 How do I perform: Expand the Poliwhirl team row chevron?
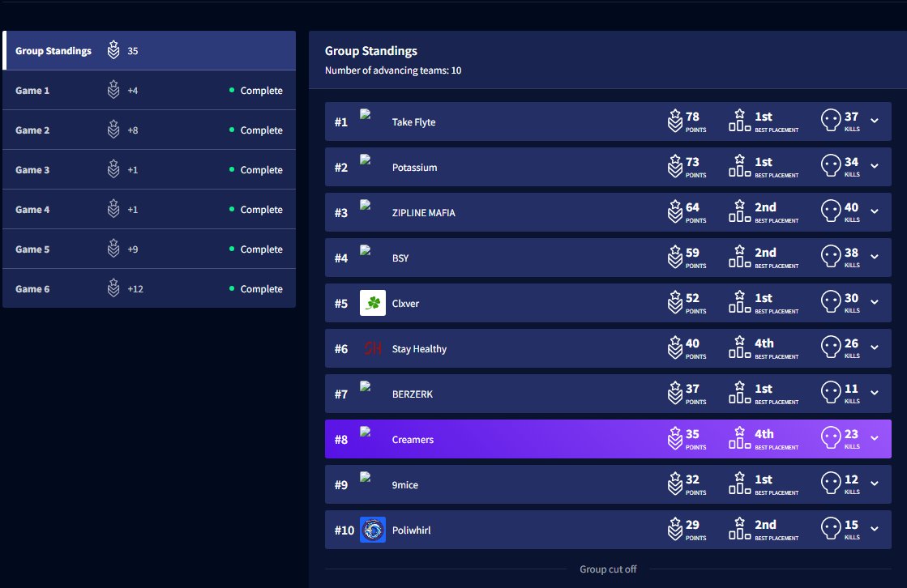(875, 529)
